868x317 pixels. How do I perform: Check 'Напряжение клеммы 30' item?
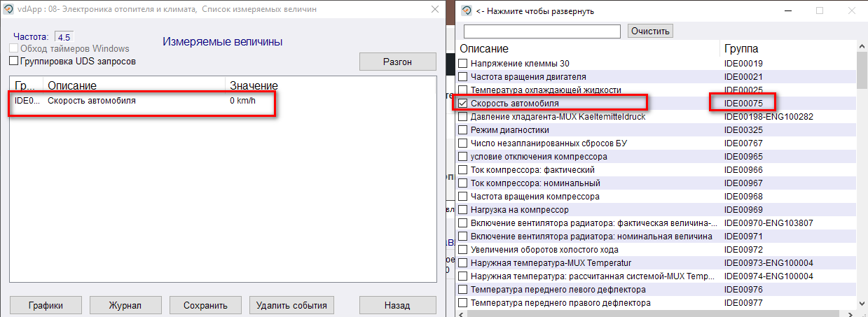pyautogui.click(x=463, y=64)
